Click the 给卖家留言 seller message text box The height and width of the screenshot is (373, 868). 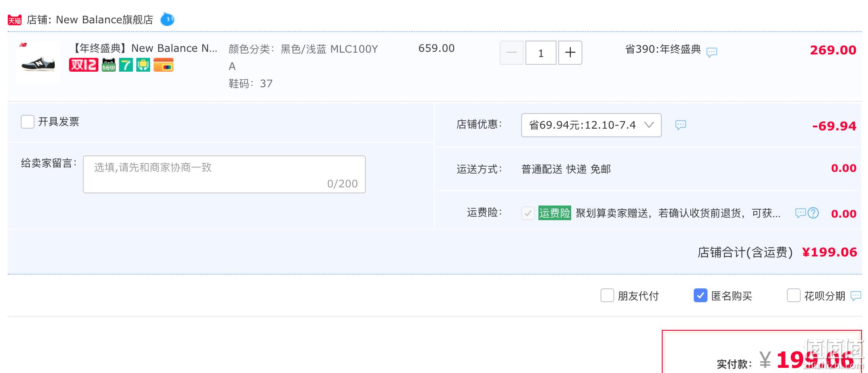[224, 174]
